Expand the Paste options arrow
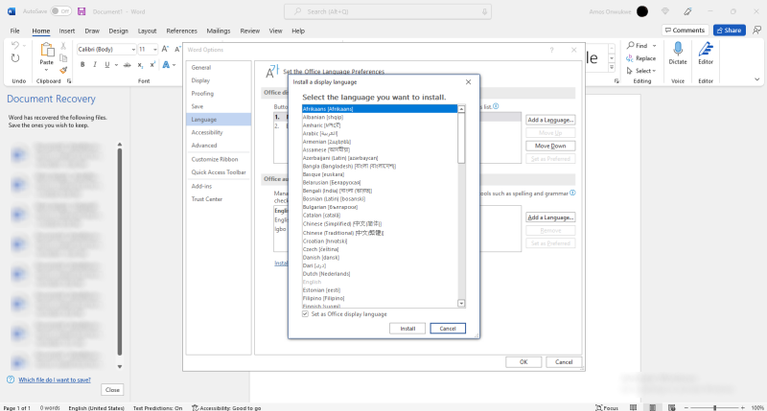The width and height of the screenshot is (767, 411). [x=46, y=69]
